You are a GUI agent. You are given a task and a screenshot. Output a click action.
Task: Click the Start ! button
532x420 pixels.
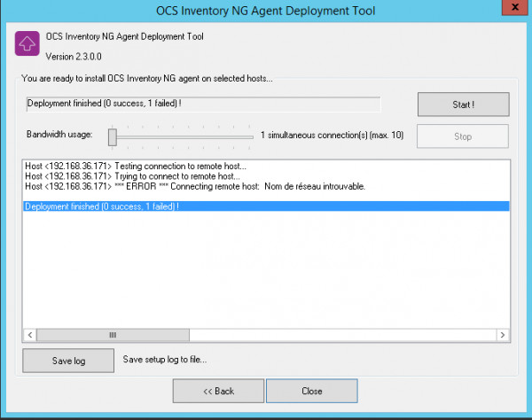pyautogui.click(x=463, y=105)
